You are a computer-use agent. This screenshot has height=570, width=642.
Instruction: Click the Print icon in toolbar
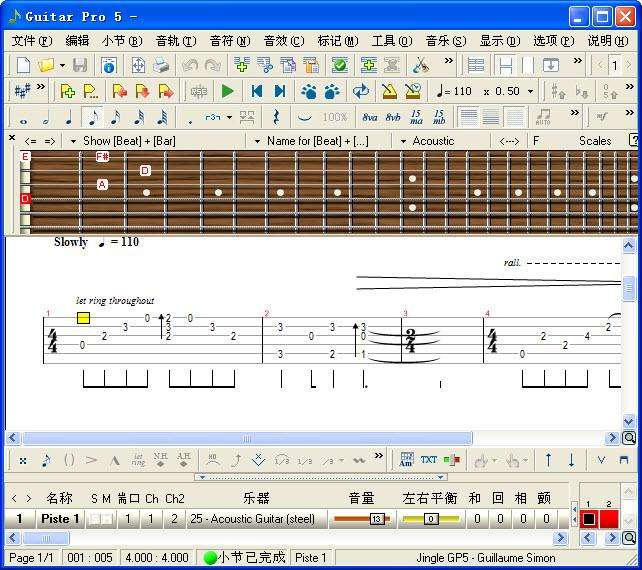(161, 65)
